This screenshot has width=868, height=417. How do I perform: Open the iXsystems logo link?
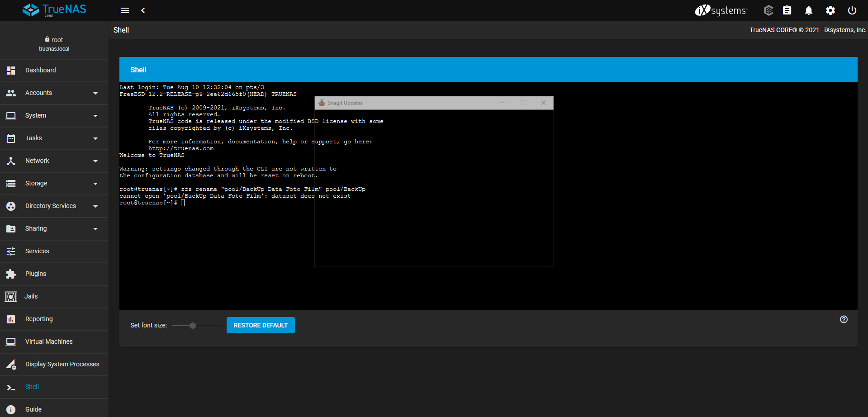(x=721, y=10)
